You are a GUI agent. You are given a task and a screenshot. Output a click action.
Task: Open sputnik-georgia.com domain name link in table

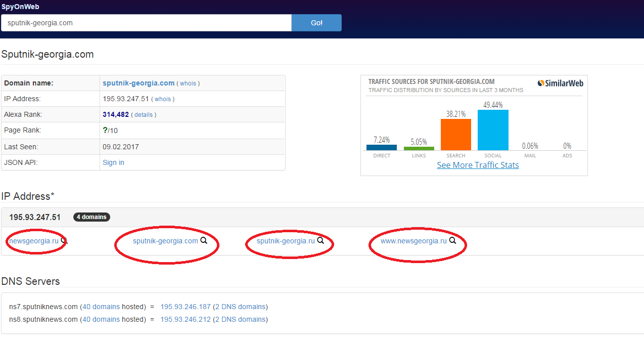pyautogui.click(x=139, y=83)
